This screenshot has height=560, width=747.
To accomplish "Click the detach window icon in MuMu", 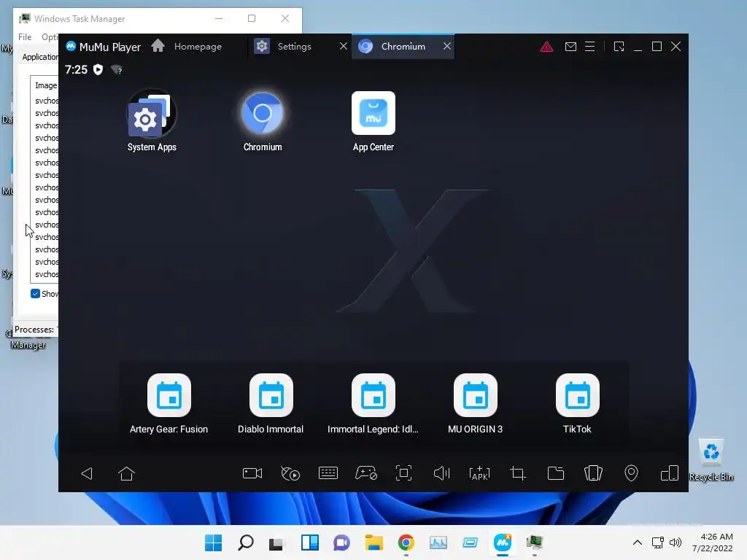I will click(619, 47).
